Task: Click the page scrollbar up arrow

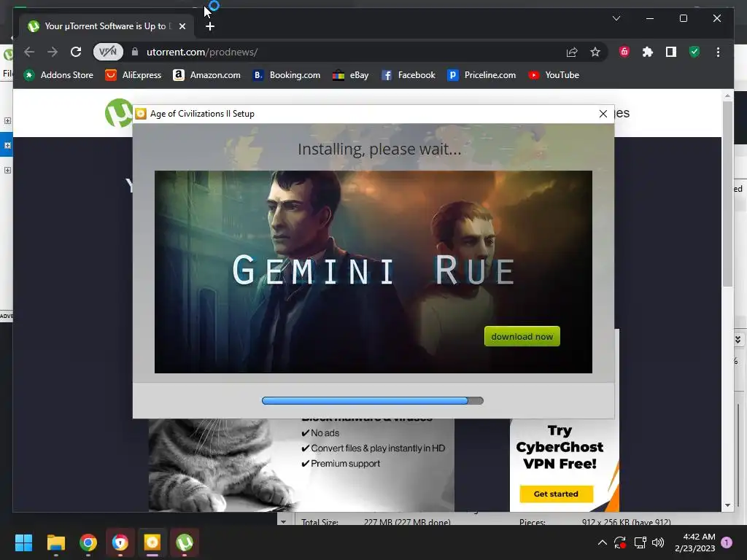Action: [x=727, y=96]
